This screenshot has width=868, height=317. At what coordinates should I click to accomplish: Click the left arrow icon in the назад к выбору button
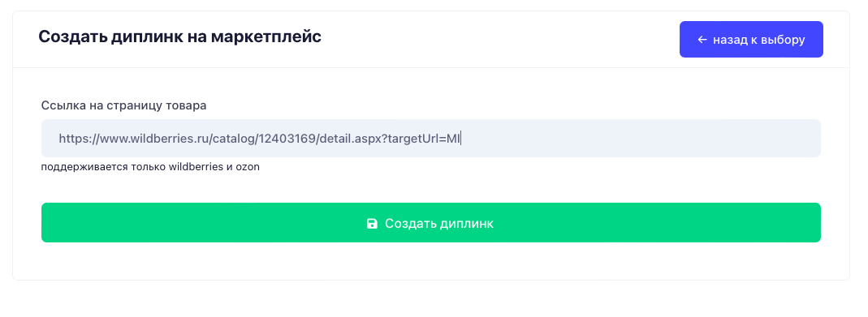(x=702, y=40)
